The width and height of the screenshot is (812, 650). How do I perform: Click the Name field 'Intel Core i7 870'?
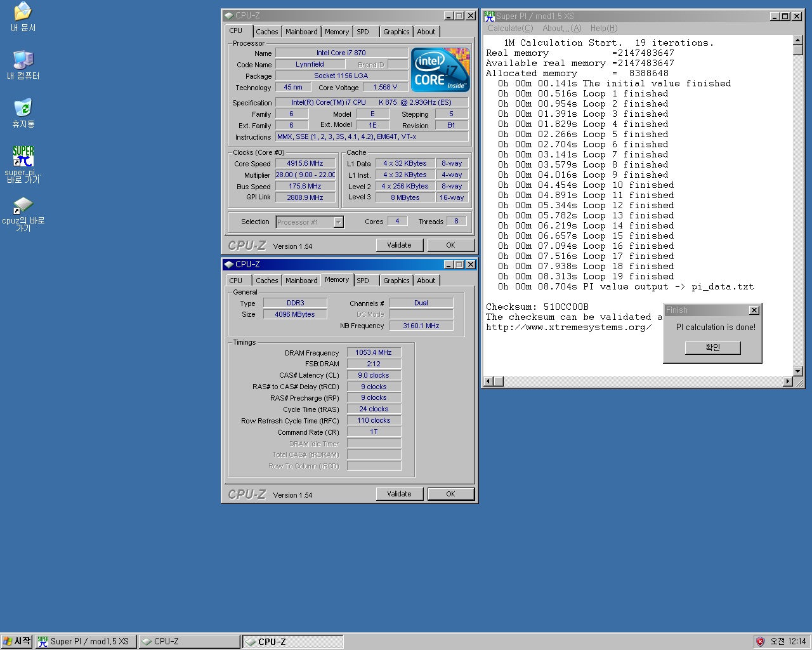pos(341,53)
